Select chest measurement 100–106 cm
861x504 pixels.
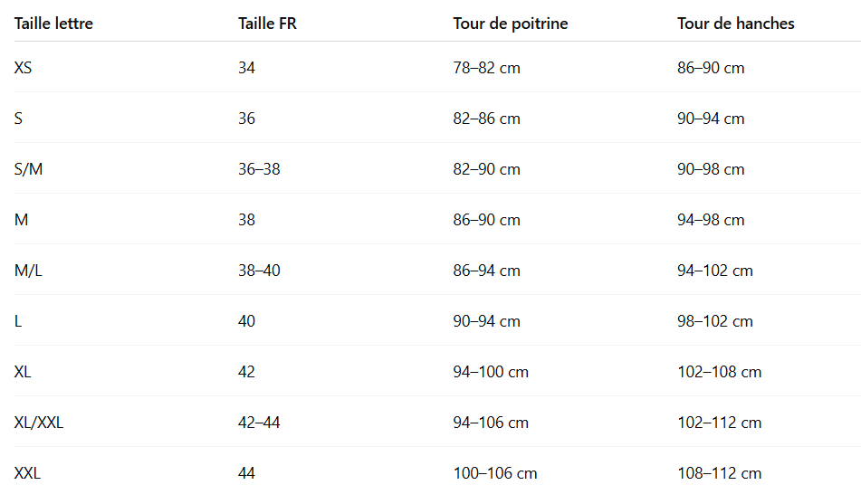click(x=495, y=473)
